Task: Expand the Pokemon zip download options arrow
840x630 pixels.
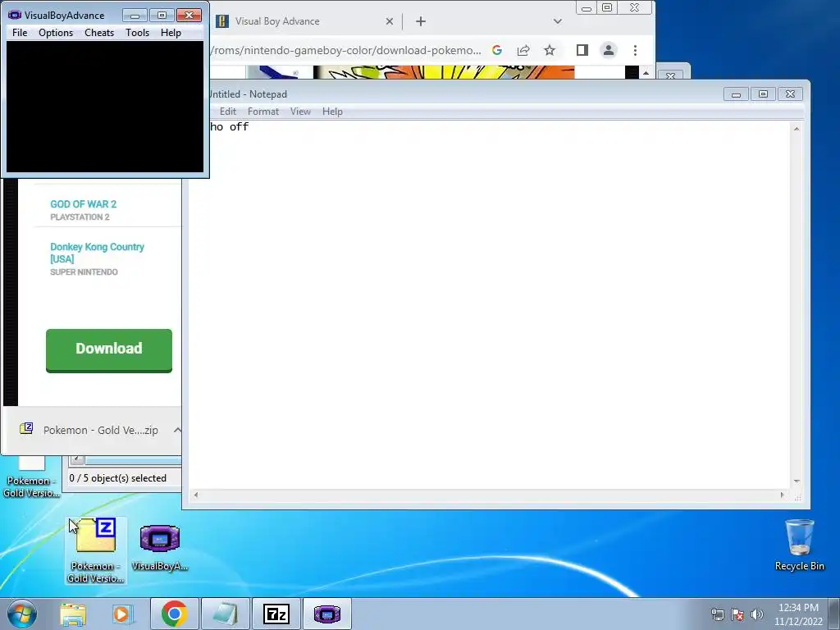Action: point(177,430)
